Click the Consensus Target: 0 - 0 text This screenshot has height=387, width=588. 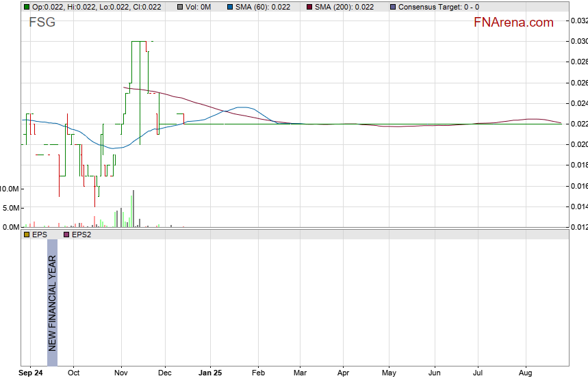click(438, 7)
